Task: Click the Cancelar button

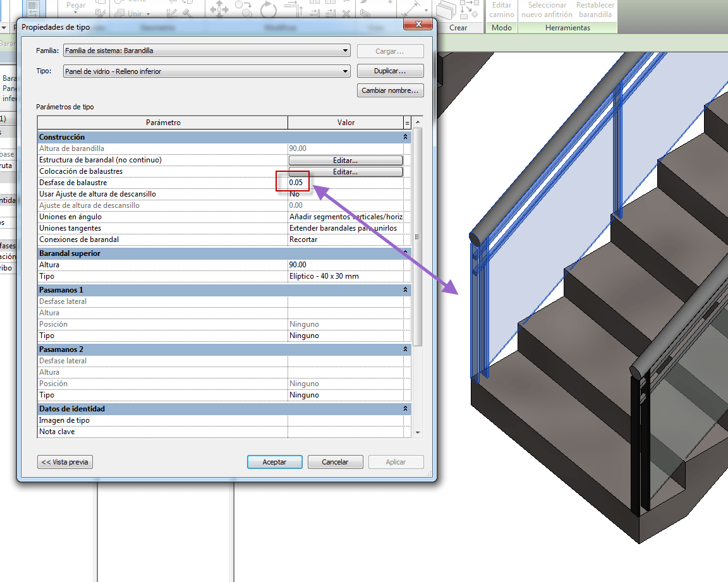Action: [x=335, y=462]
